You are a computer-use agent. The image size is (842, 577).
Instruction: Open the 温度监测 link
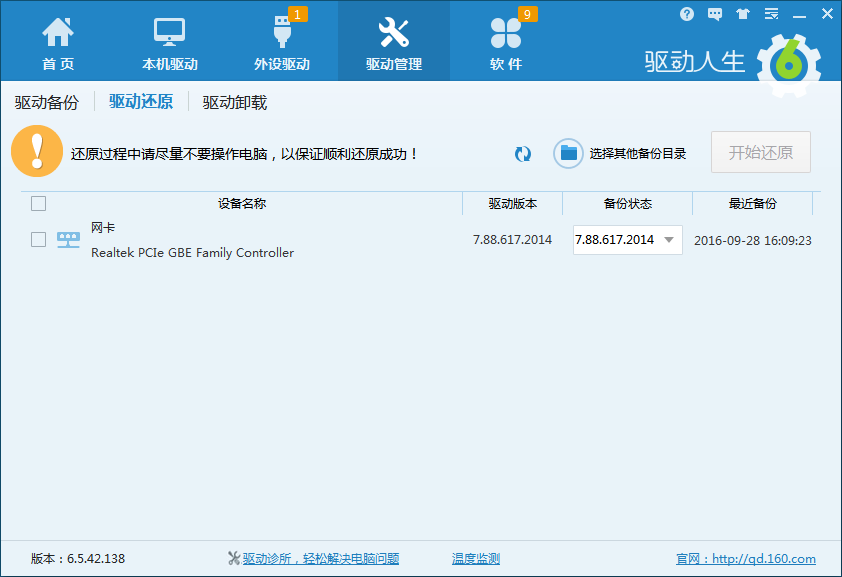click(x=475, y=559)
